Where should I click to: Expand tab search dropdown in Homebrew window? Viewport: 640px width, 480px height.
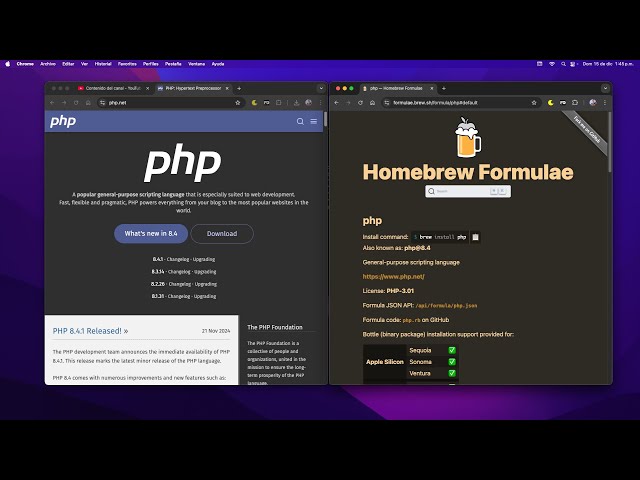point(605,88)
